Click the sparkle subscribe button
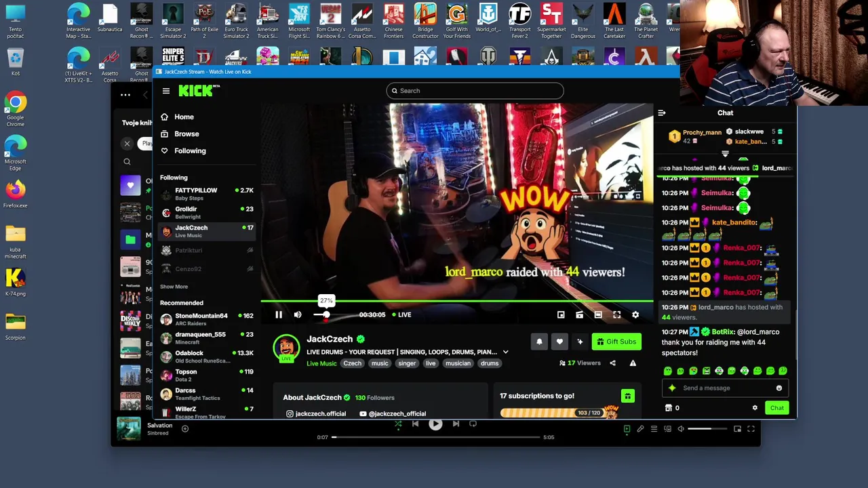Image resolution: width=868 pixels, height=488 pixels. pyautogui.click(x=580, y=342)
